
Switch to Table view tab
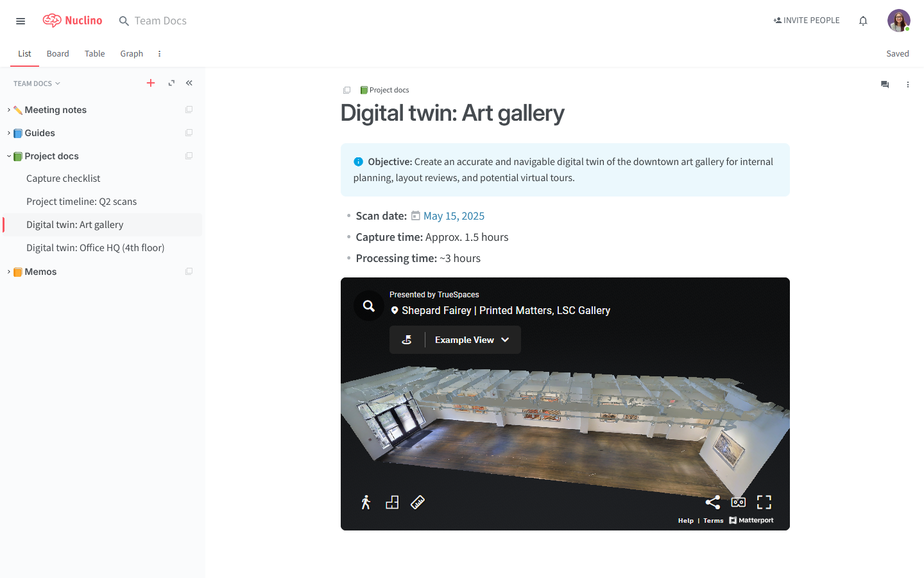(x=94, y=53)
